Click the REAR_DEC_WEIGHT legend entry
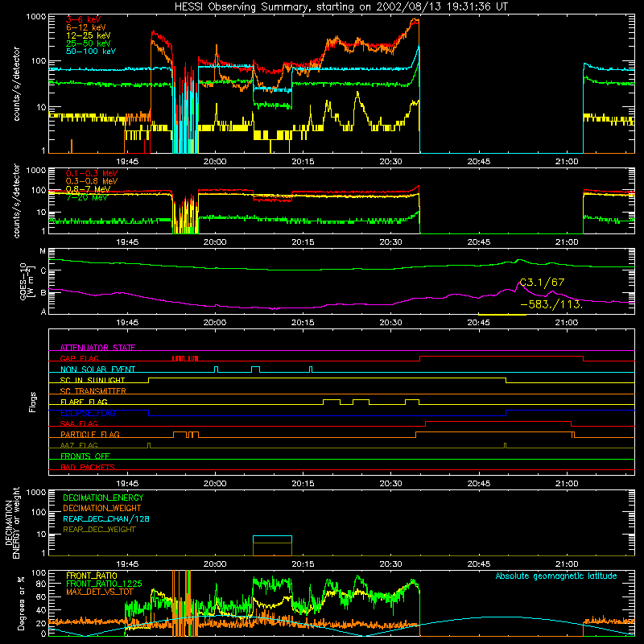This screenshot has width=644, height=644. pos(99,530)
